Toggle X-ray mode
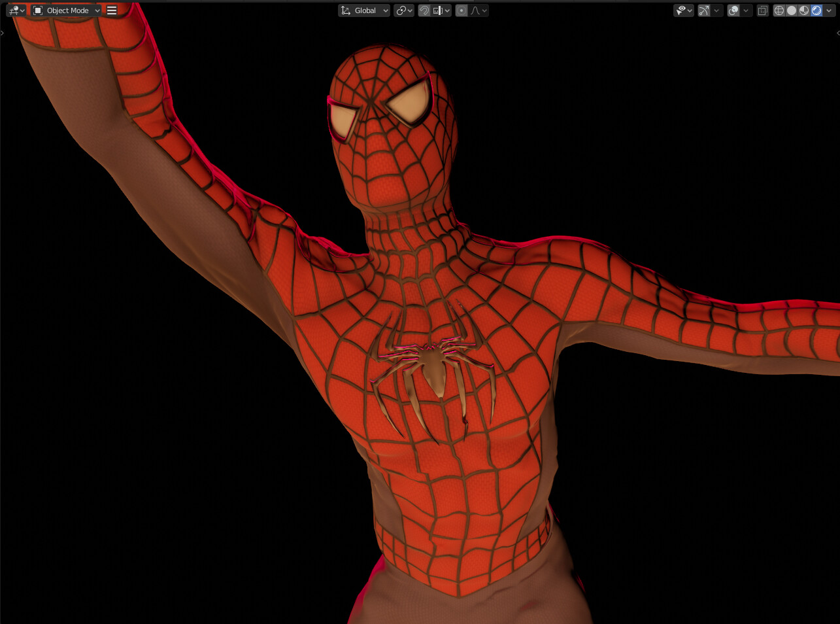This screenshot has width=840, height=624. [x=762, y=10]
